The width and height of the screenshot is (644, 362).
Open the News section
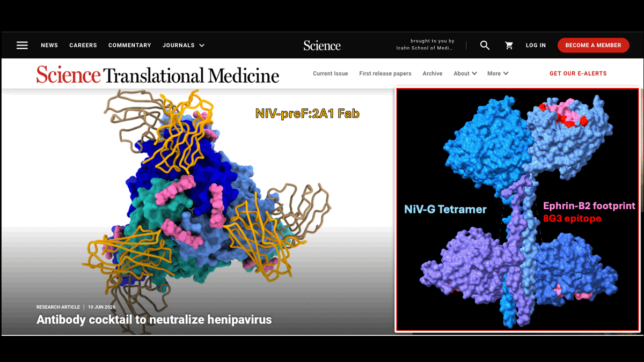tap(49, 46)
